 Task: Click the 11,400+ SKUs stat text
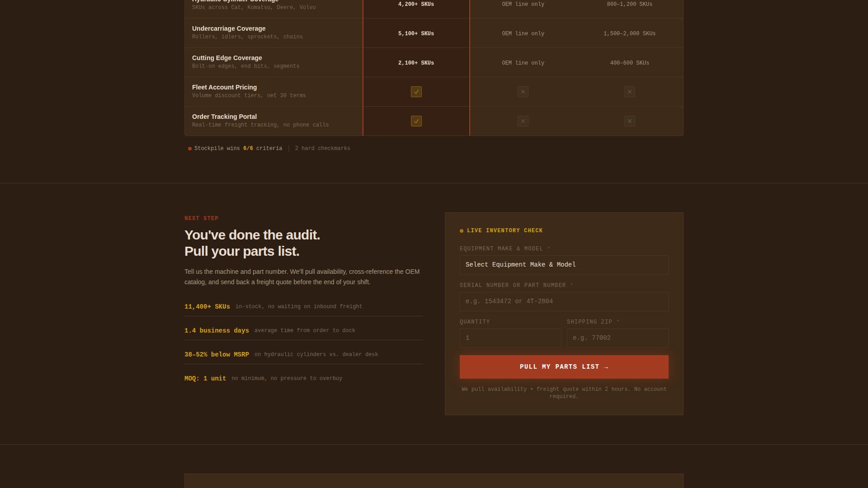click(x=207, y=306)
